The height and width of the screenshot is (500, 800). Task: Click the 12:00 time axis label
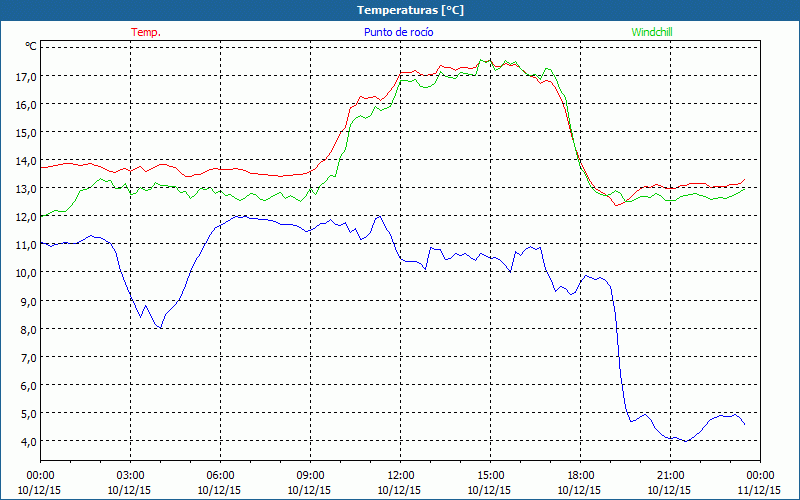pos(401,475)
